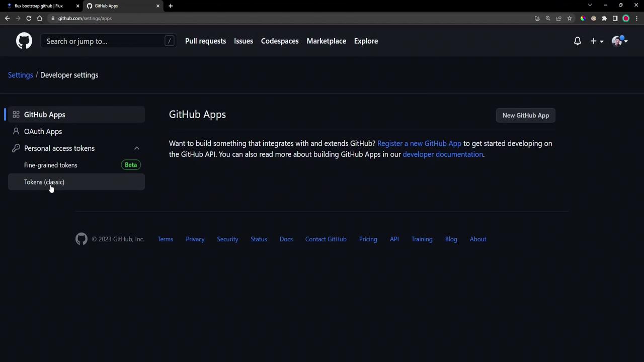Go back using browser back arrow
Viewport: 644px width, 362px height.
(x=7, y=18)
